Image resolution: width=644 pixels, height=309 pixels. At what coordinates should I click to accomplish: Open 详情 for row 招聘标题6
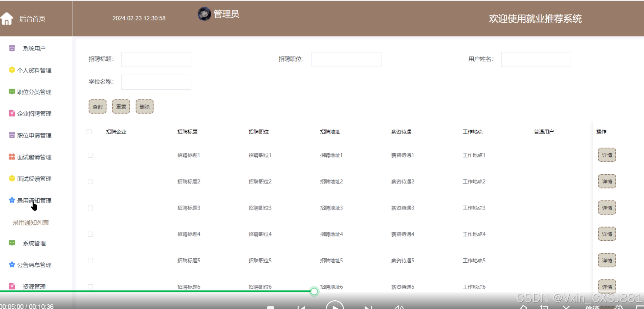coord(607,286)
